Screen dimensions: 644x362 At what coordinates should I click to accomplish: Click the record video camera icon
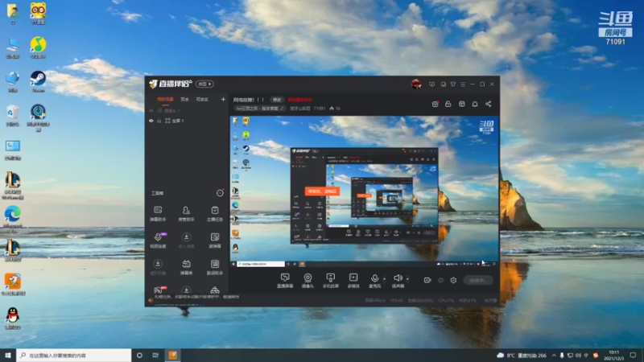click(x=427, y=280)
